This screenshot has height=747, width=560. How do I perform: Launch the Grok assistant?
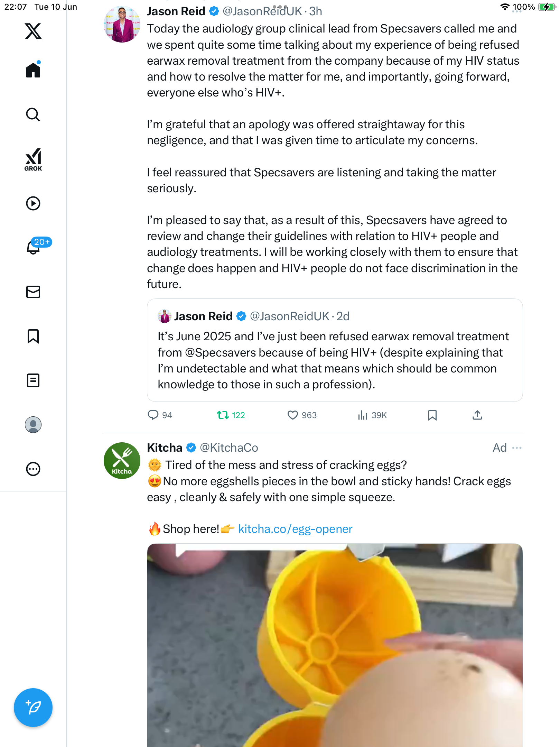[33, 160]
